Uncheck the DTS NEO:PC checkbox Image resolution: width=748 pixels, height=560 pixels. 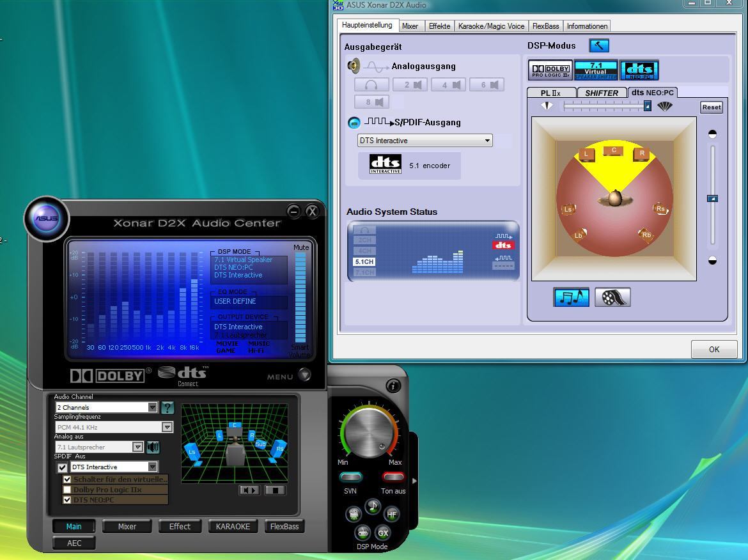pyautogui.click(x=67, y=500)
